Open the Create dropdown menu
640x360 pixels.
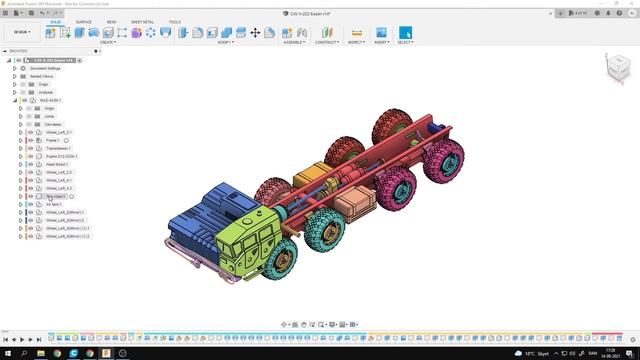pos(108,42)
